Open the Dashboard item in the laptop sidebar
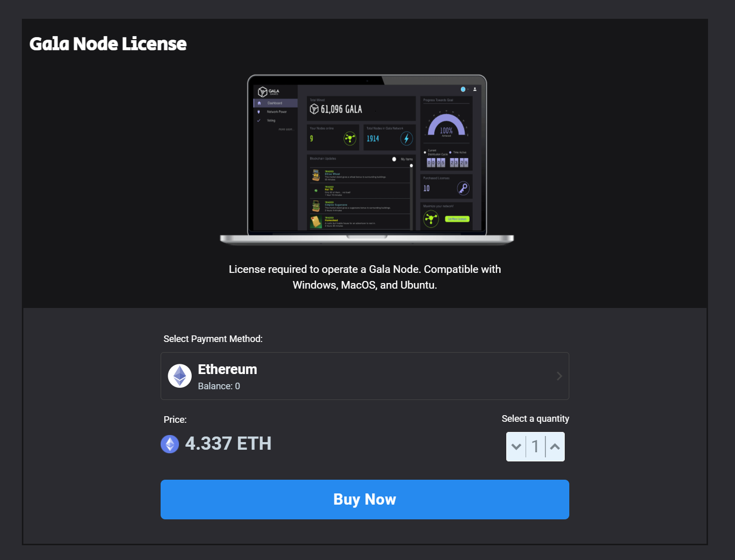 275,103
